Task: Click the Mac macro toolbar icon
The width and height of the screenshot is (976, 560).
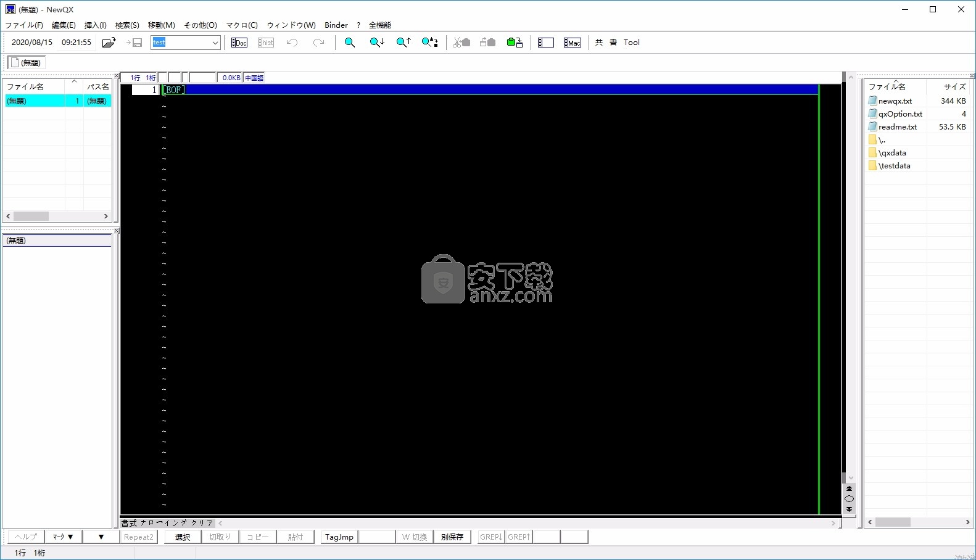Action: pyautogui.click(x=573, y=43)
